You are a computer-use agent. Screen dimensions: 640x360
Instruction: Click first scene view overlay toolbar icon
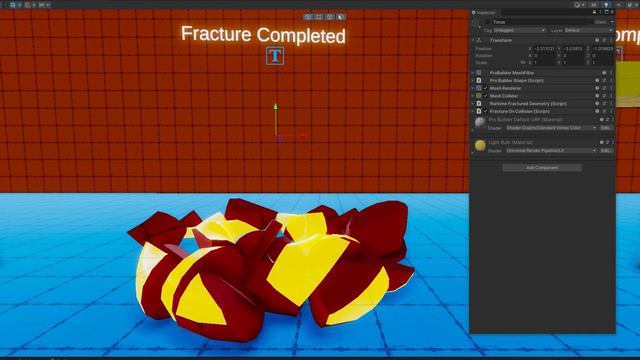[308, 17]
